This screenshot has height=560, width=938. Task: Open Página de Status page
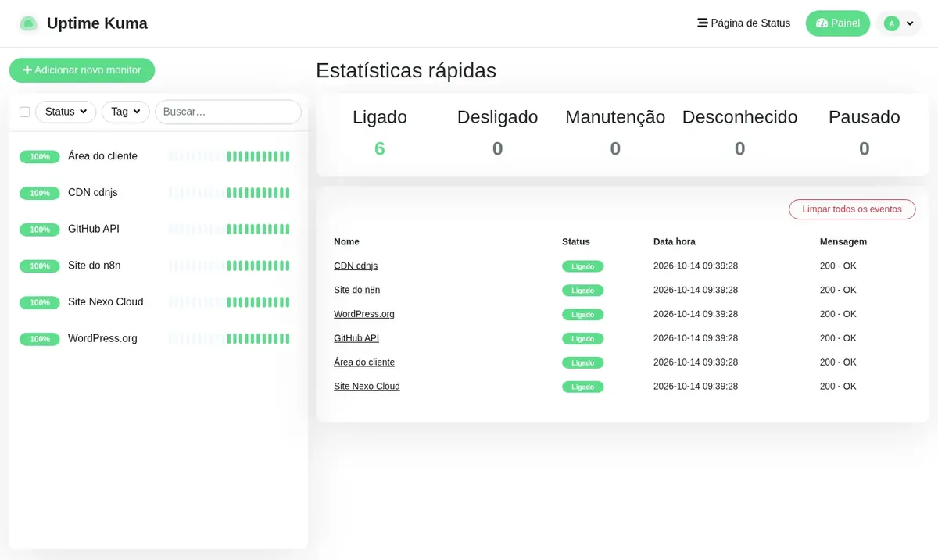[x=743, y=23]
